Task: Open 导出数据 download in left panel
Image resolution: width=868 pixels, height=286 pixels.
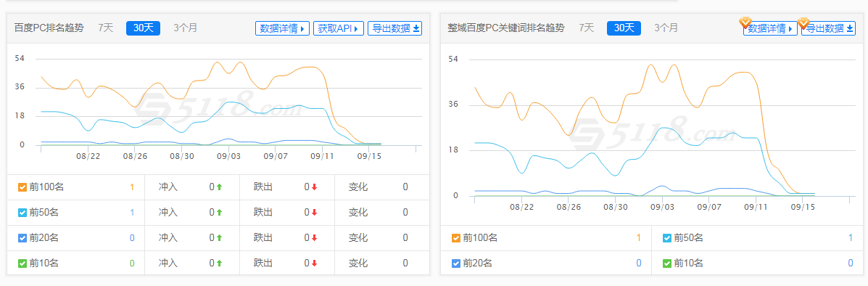Action: pos(394,28)
